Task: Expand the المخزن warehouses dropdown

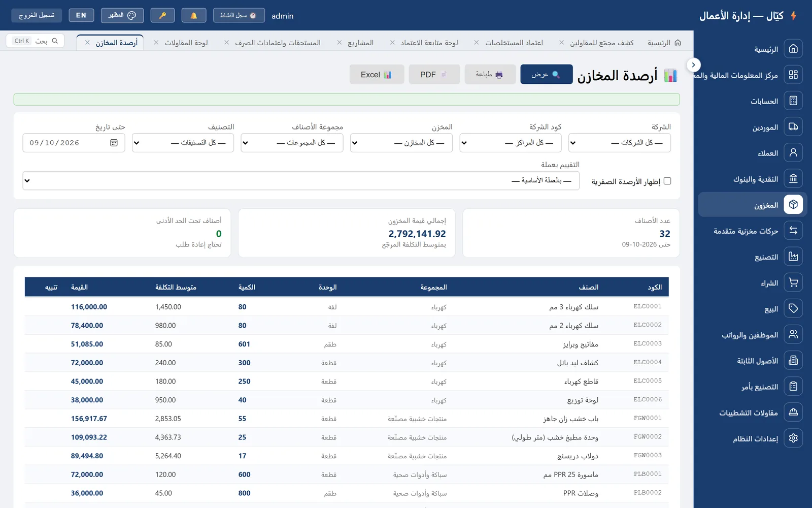Action: [401, 143]
